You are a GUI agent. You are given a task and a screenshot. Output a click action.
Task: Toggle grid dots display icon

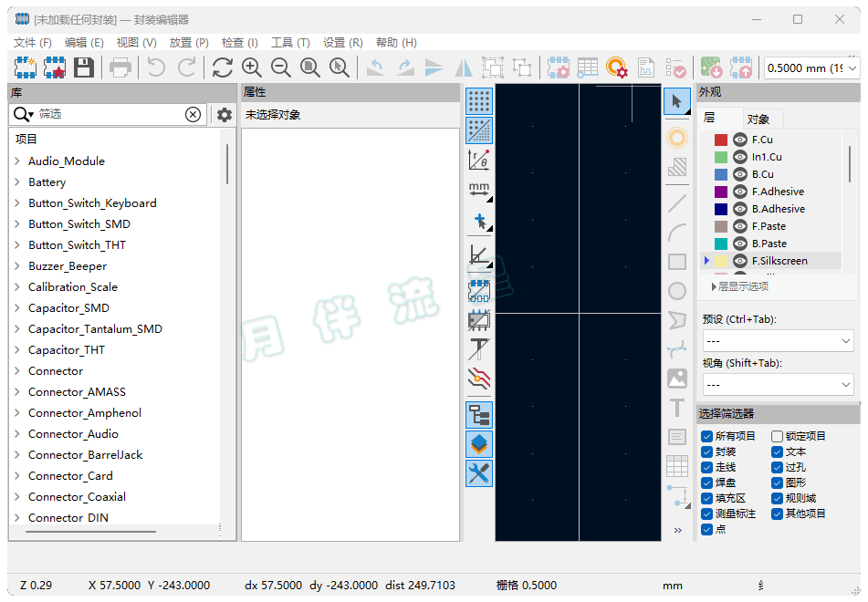pos(479,101)
